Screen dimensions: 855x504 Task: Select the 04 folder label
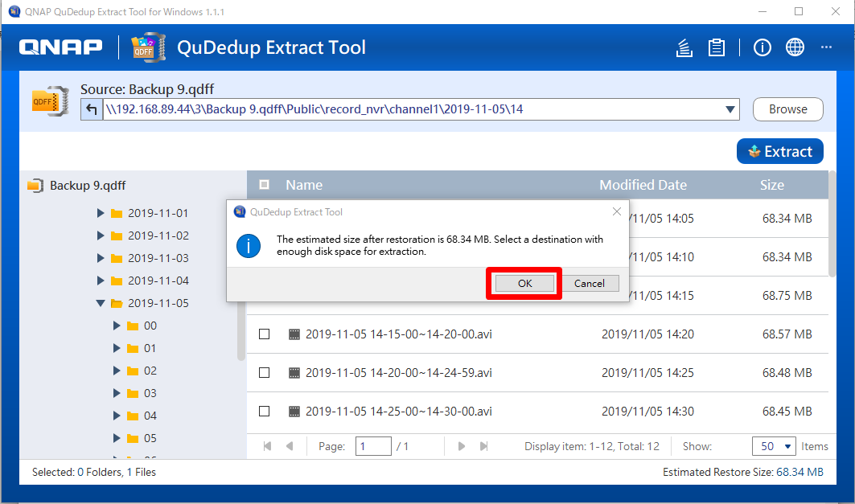pos(150,416)
